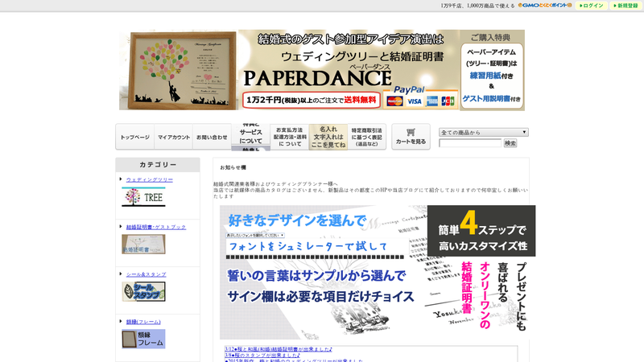The width and height of the screenshot is (644, 362).
Task: Click arrow bullet beside シール&スタンプ
Action: 121,274
